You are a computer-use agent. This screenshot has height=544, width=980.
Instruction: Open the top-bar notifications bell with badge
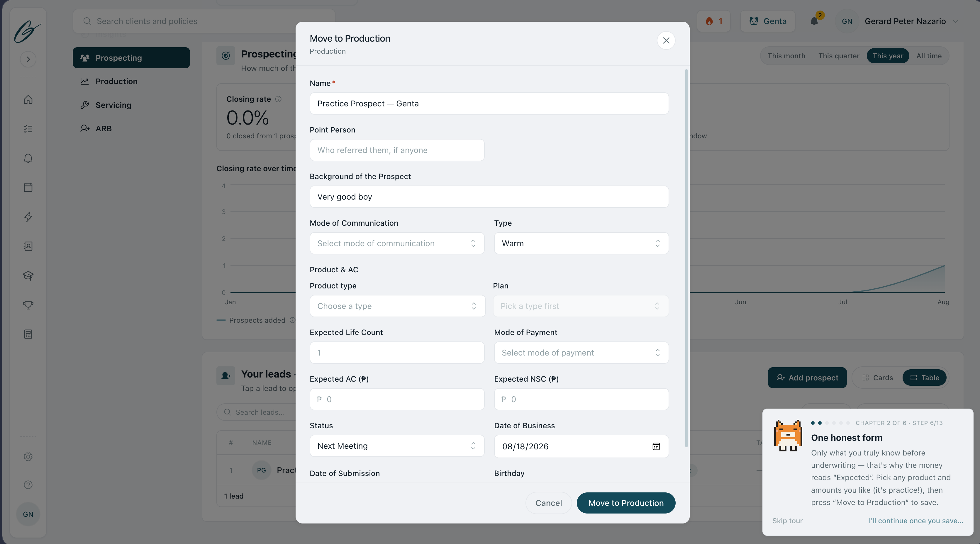pyautogui.click(x=815, y=21)
